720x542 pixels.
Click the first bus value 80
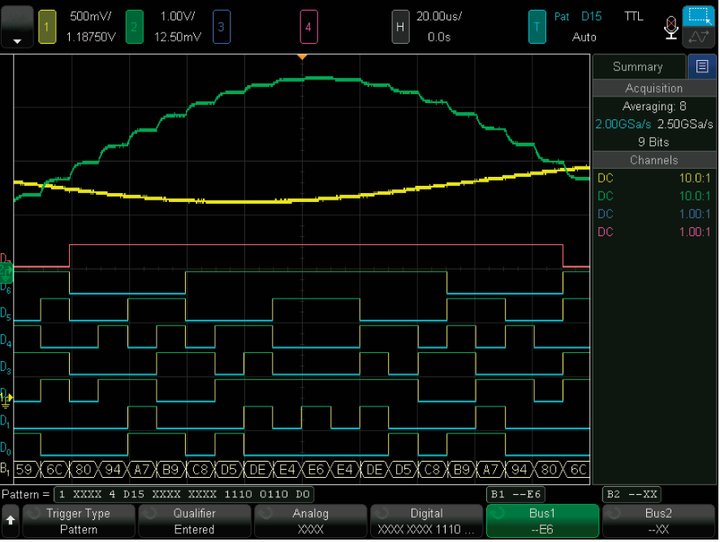pyautogui.click(x=84, y=469)
